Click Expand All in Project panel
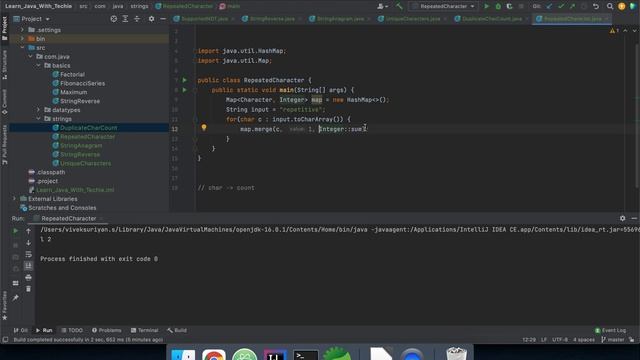 [125, 19]
